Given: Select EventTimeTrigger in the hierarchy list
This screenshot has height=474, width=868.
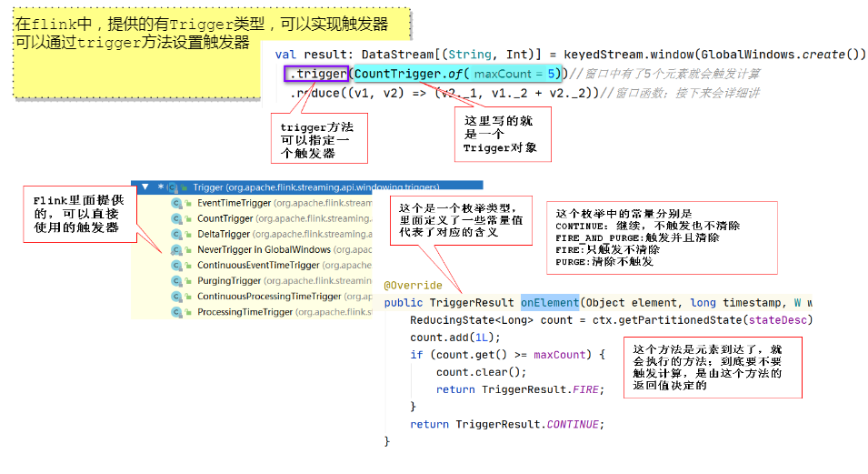Looking at the screenshot, I should click(x=234, y=203).
